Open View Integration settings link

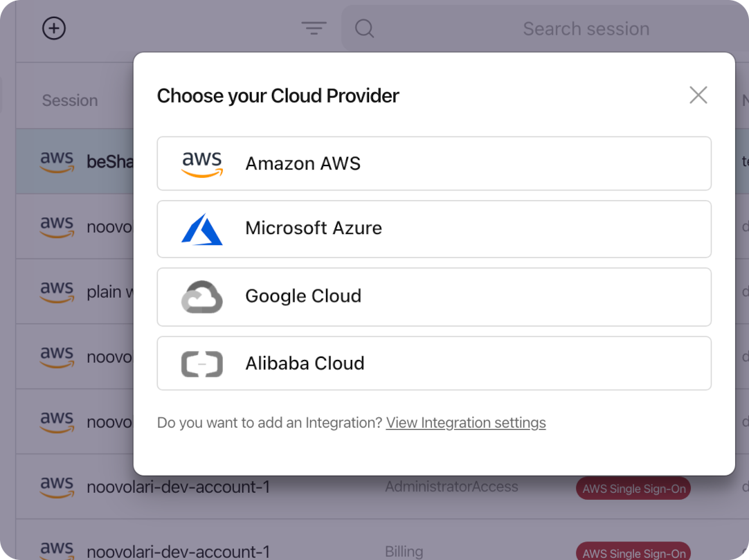(466, 422)
